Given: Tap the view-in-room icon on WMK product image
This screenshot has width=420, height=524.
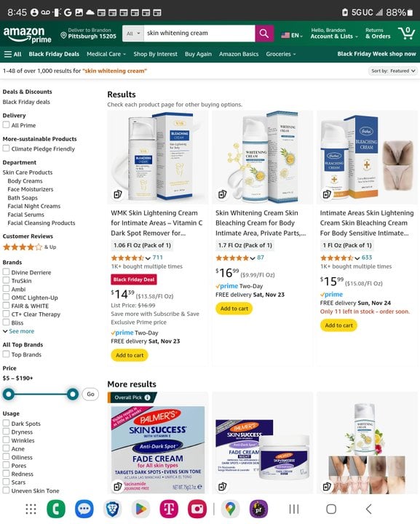Looking at the screenshot, I should tap(118, 194).
